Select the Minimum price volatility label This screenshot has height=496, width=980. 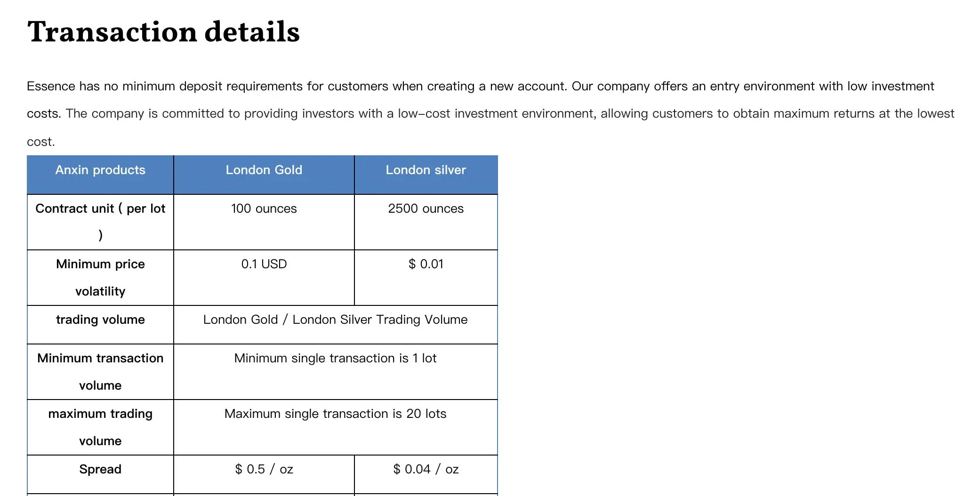[100, 278]
